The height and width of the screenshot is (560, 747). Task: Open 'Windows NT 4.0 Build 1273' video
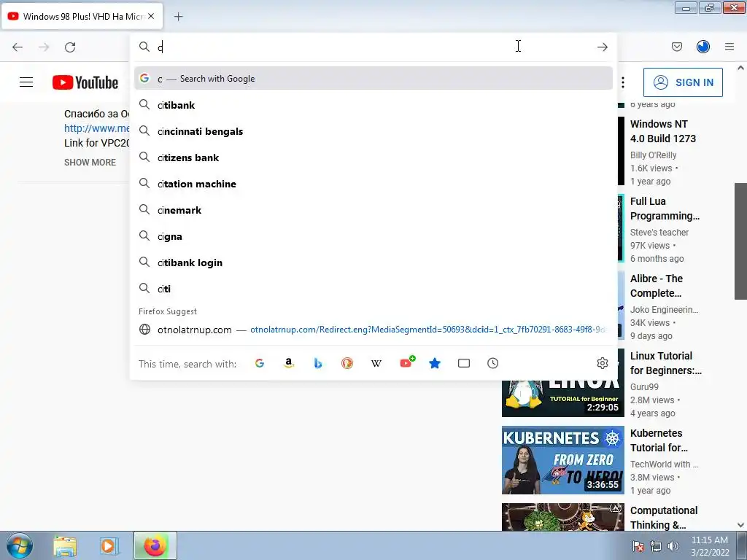(662, 131)
